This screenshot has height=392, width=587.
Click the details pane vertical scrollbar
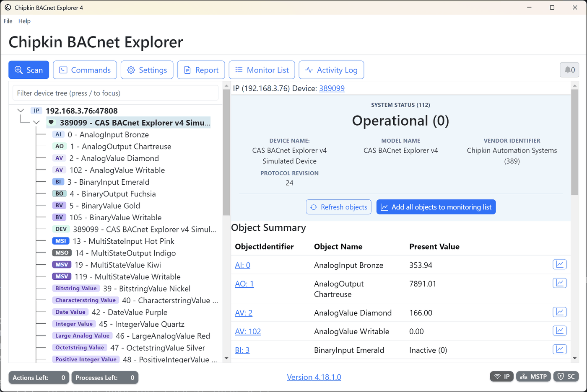(x=574, y=142)
